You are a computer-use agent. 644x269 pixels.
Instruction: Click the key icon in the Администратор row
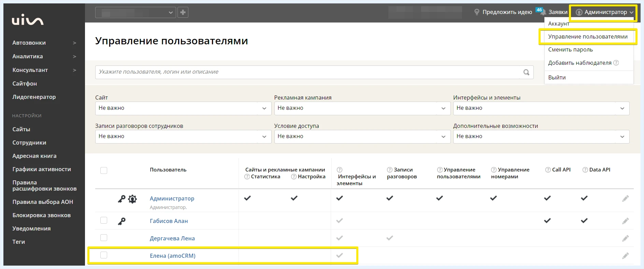[121, 199]
